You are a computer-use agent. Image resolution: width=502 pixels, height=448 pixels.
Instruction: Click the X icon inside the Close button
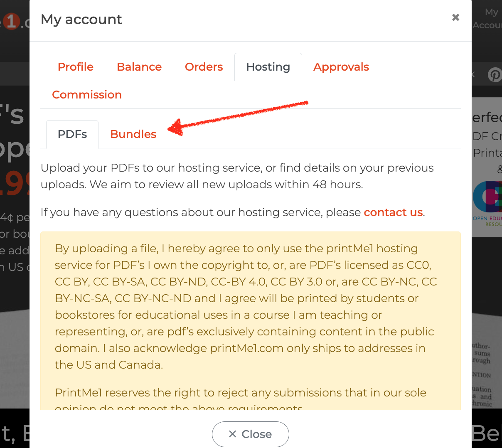(233, 434)
